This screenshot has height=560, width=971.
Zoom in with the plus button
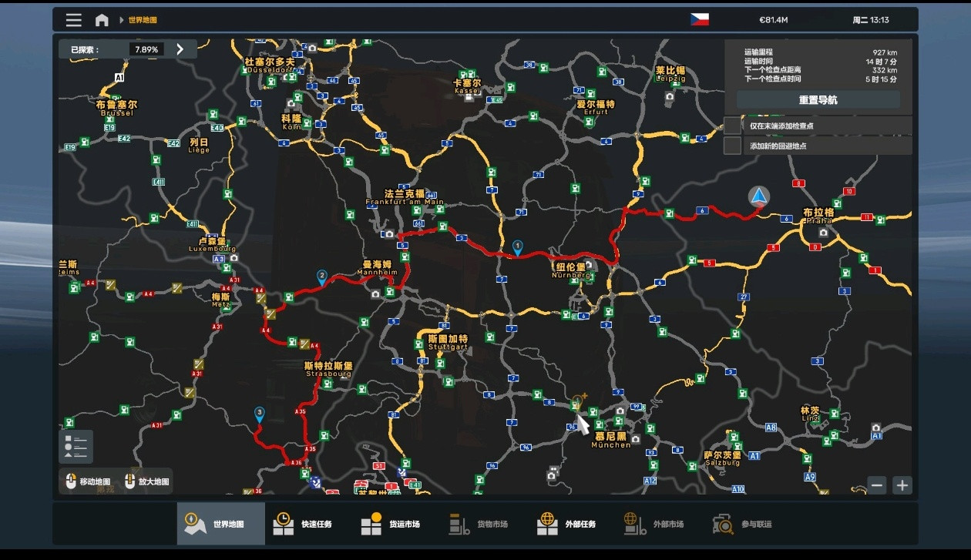pos(902,485)
